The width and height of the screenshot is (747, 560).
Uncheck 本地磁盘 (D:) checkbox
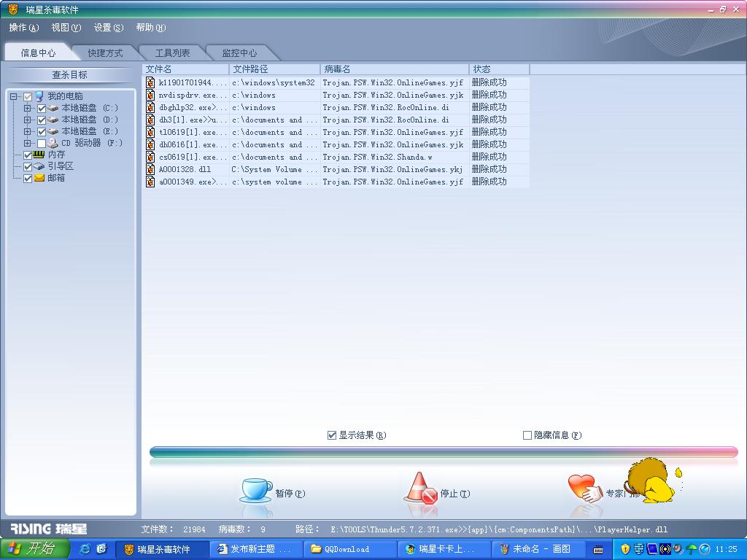tap(42, 120)
